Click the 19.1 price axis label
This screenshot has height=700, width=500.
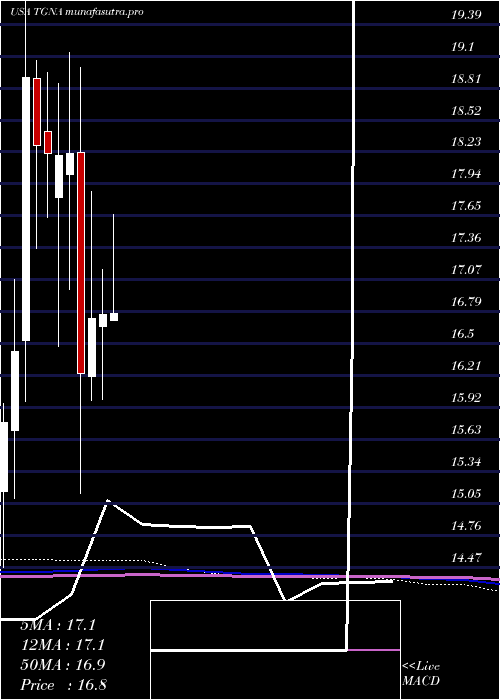(x=462, y=47)
